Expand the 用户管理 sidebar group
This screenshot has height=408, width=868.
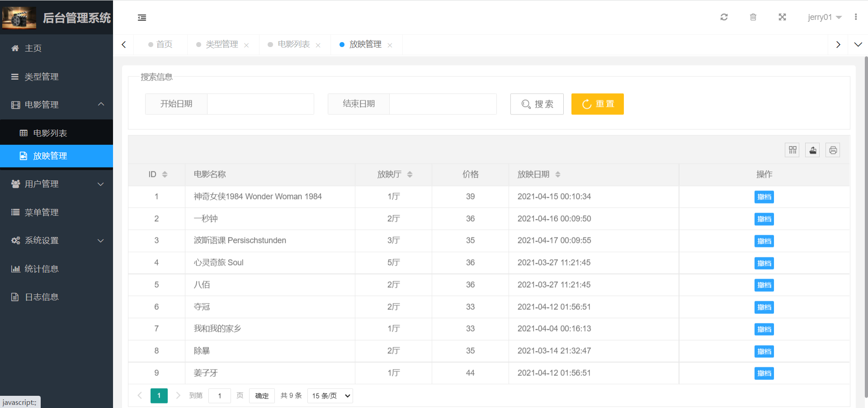(x=57, y=184)
